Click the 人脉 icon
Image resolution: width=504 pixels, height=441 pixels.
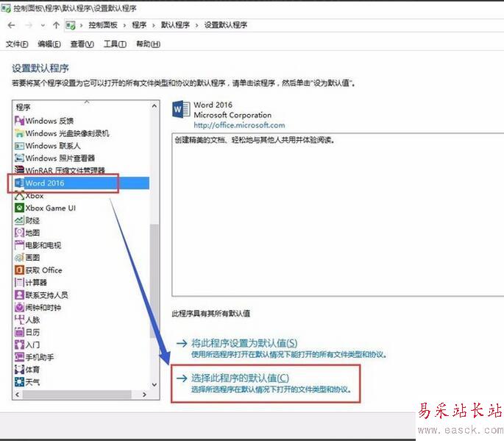point(19,320)
